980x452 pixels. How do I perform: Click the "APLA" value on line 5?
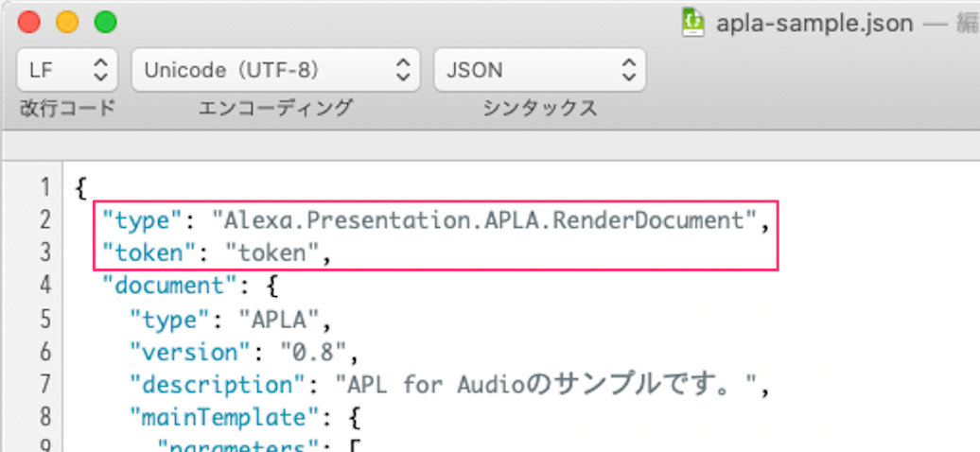click(x=280, y=320)
